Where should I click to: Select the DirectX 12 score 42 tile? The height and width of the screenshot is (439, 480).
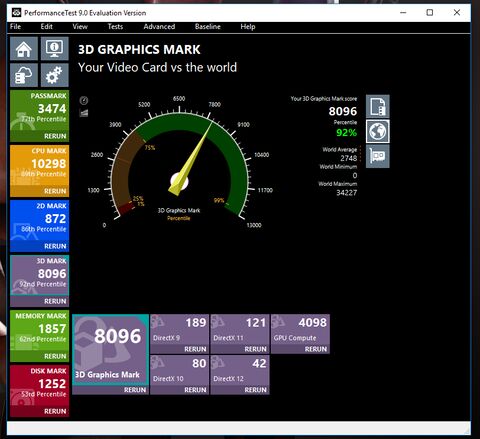coord(240,370)
